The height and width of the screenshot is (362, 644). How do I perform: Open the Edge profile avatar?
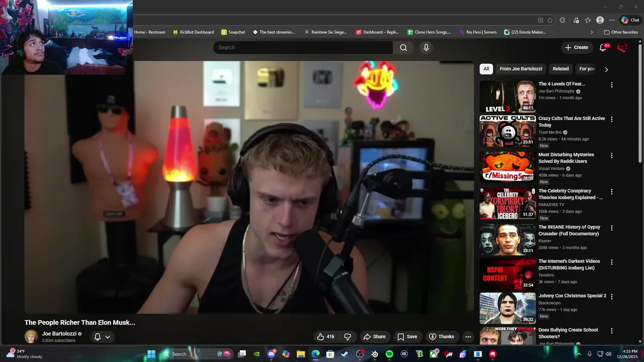click(x=600, y=20)
